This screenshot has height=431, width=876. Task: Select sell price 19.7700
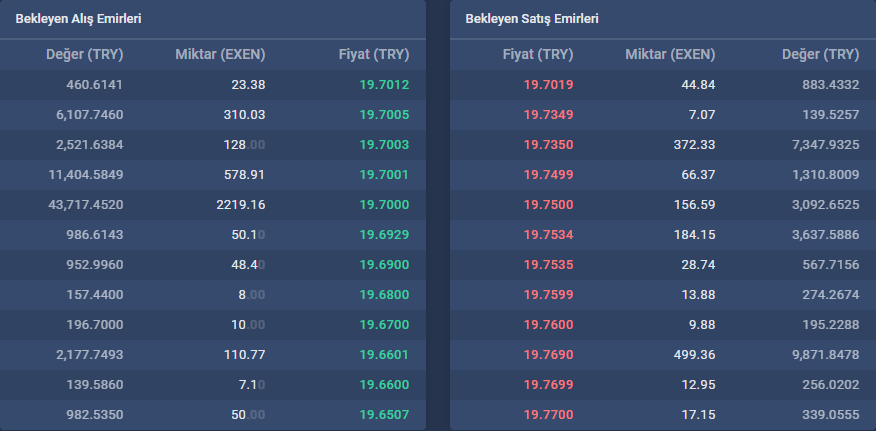click(549, 415)
